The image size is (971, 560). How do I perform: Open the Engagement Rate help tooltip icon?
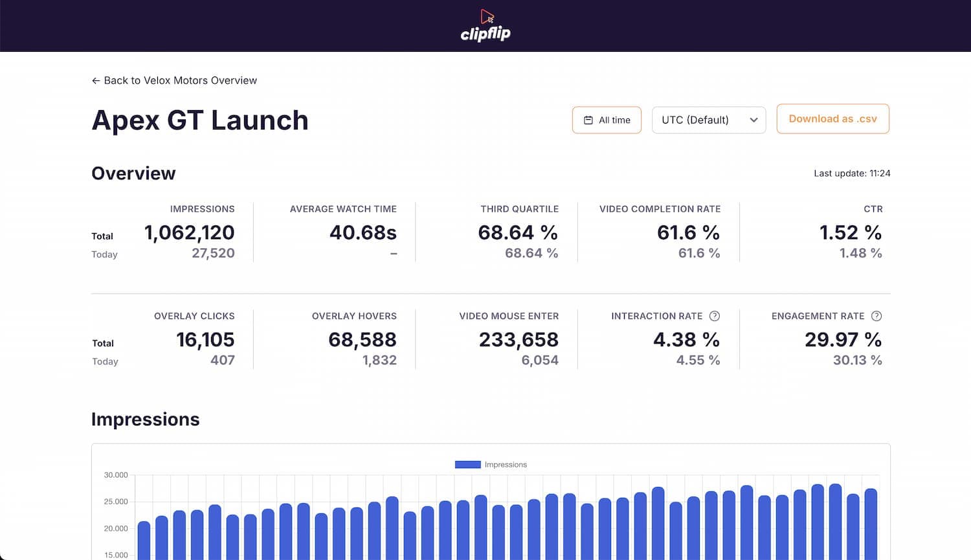tap(876, 316)
